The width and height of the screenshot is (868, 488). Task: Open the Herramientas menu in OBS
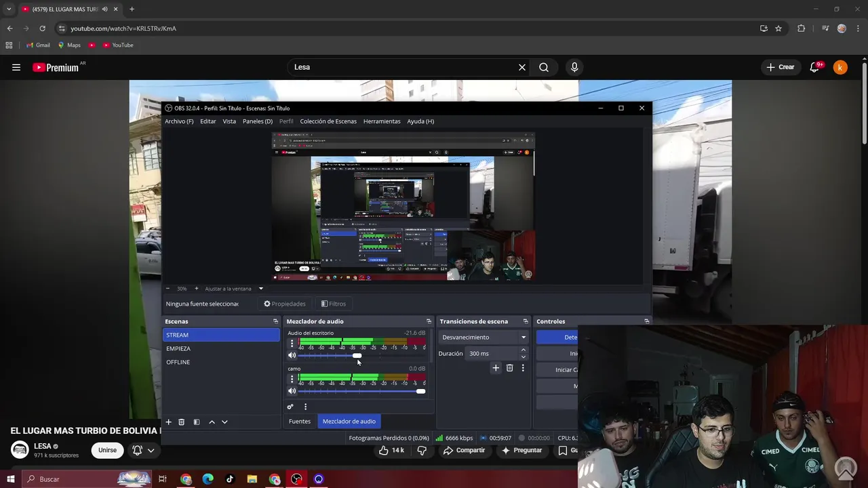(382, 121)
